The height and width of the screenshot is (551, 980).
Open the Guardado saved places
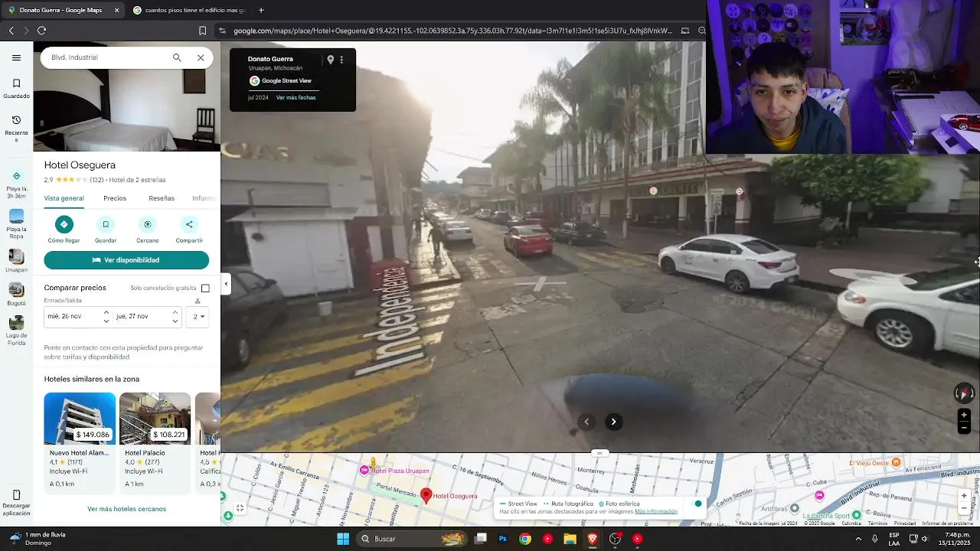point(16,89)
